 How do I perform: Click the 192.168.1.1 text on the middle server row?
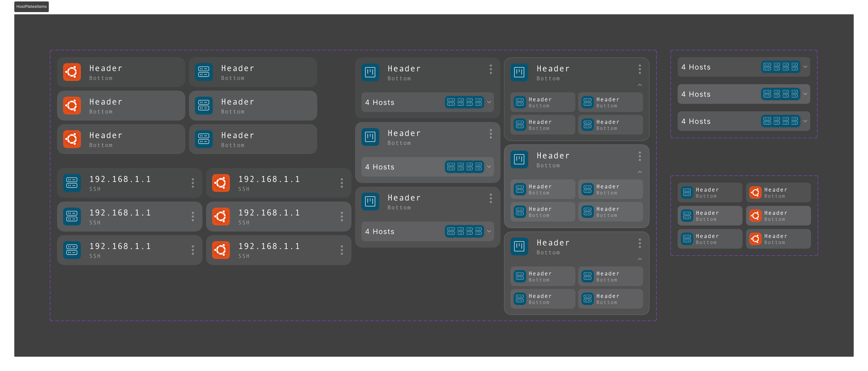(x=120, y=213)
